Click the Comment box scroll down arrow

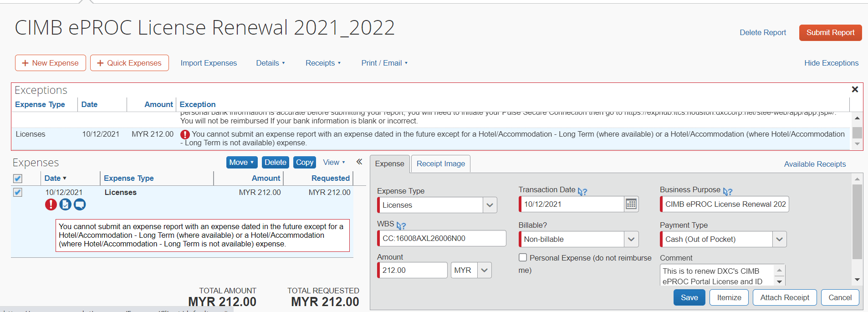click(779, 281)
